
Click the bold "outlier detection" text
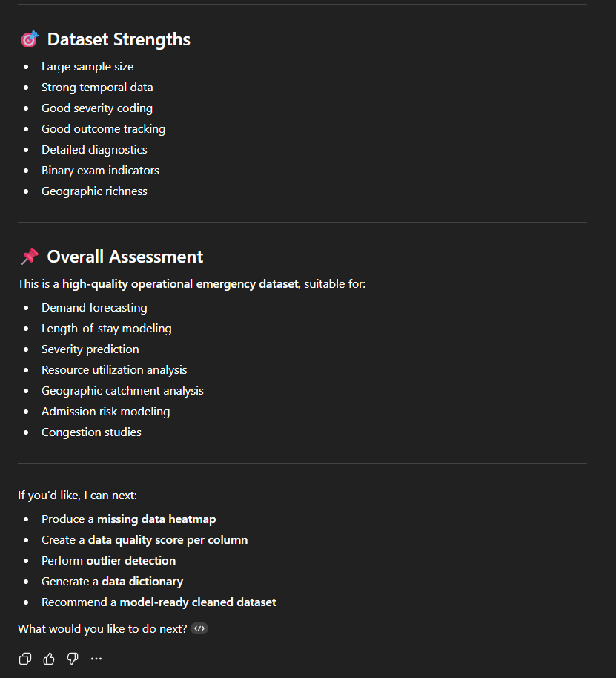click(x=130, y=561)
